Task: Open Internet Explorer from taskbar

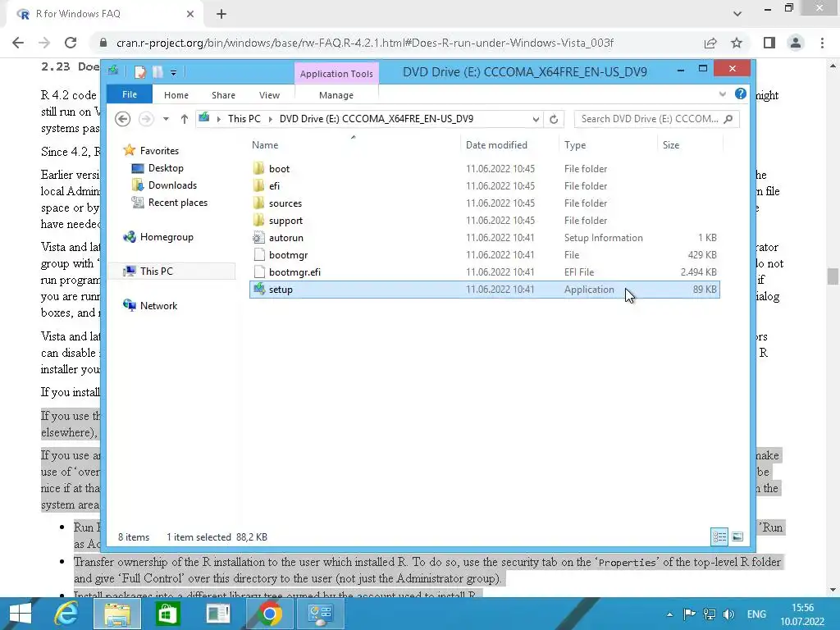Action: click(x=66, y=614)
